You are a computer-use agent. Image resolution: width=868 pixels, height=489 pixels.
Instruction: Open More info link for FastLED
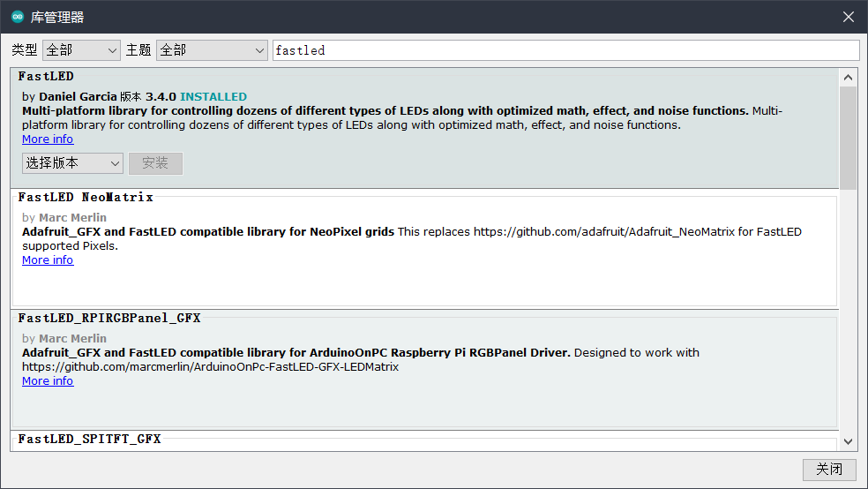[48, 139]
